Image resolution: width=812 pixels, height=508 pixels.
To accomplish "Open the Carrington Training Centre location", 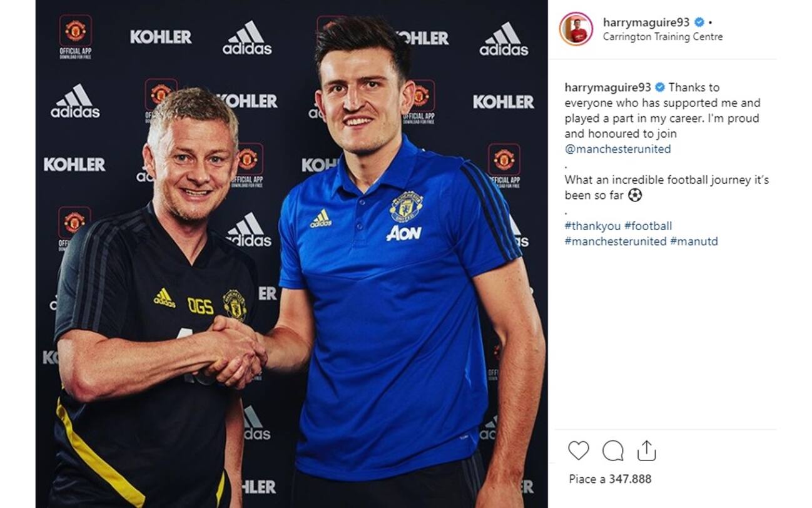I will [662, 37].
